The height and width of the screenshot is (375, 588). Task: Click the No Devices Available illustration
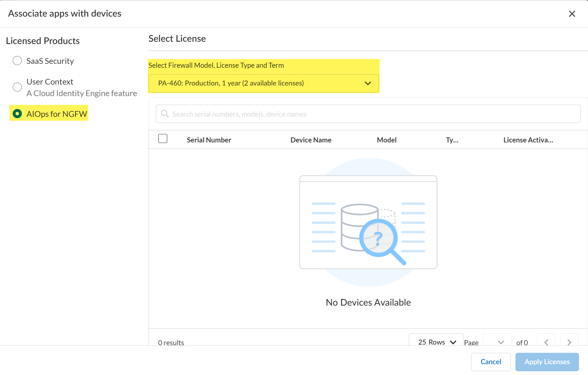coord(368,222)
